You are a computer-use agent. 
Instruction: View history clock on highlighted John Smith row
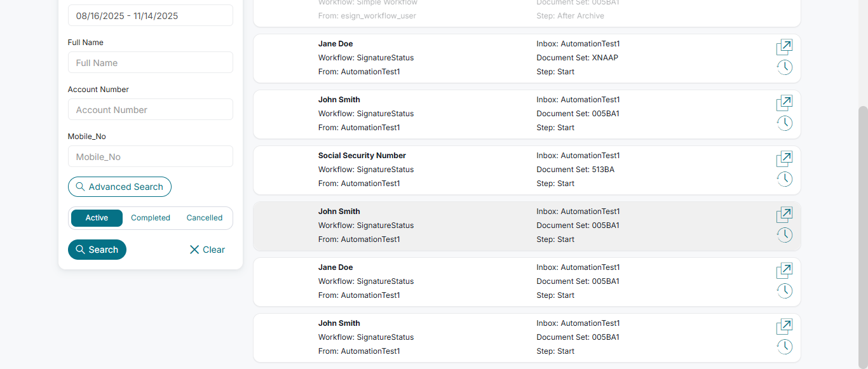tap(785, 235)
